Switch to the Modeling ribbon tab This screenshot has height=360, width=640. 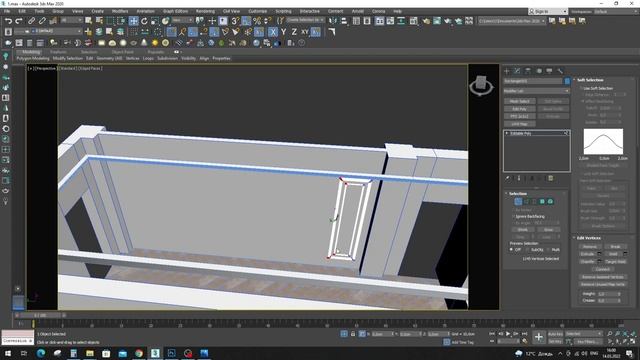pos(31,52)
